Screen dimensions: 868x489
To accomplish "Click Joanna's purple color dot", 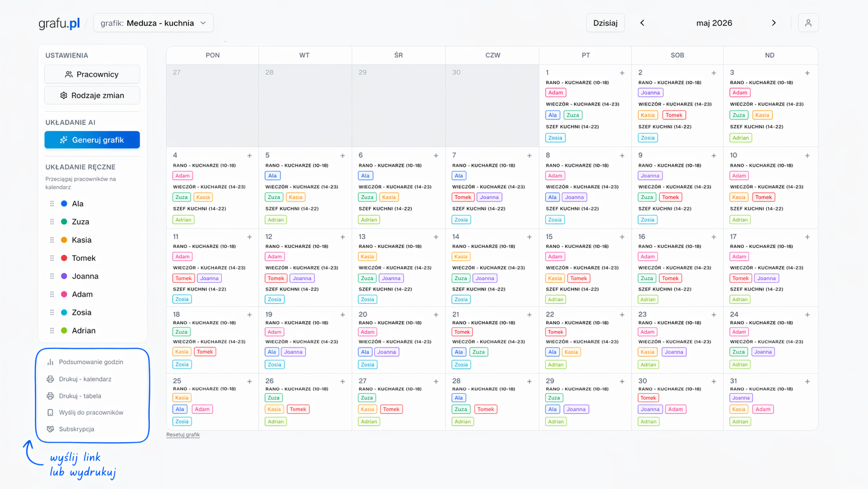I will [x=64, y=276].
